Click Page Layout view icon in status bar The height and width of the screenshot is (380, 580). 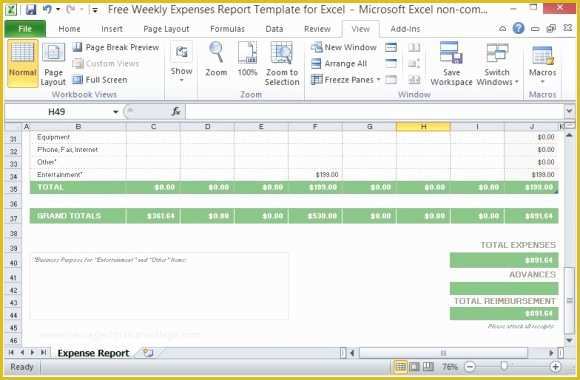coord(414,367)
